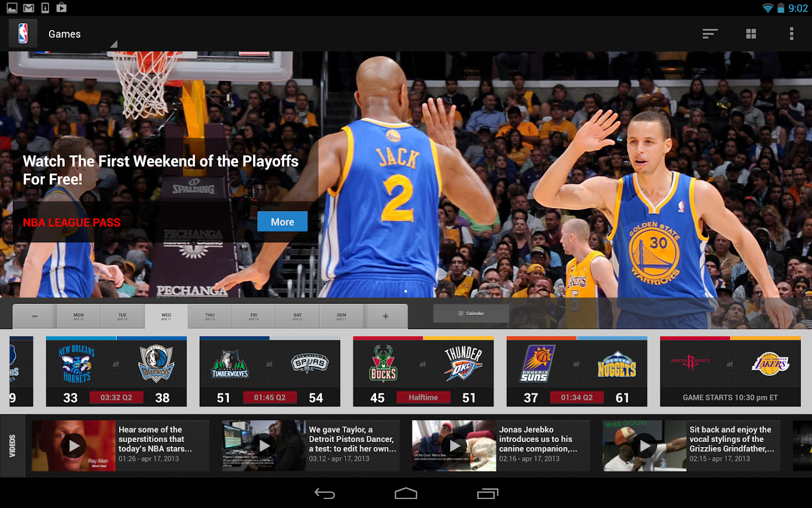This screenshot has width=812, height=508.
Task: Open the playoffs free weekend headline
Action: pos(161,170)
